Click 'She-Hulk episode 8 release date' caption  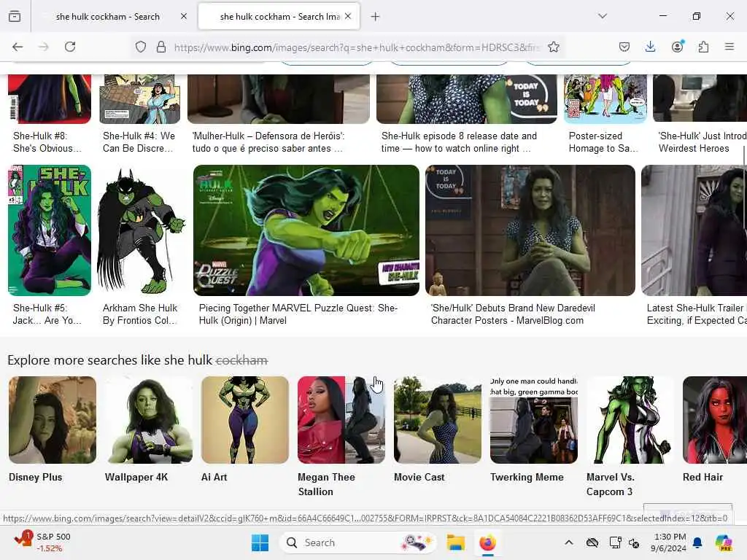[x=459, y=142]
